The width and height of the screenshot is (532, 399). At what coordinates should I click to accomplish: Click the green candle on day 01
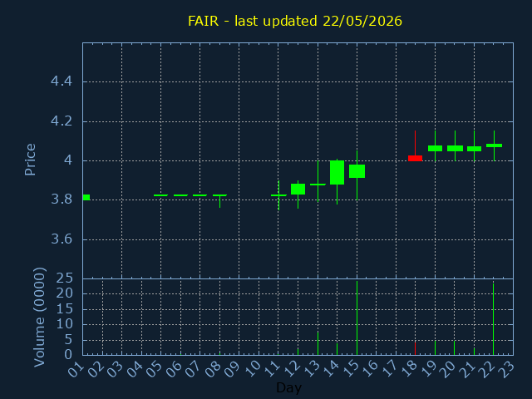(x=86, y=198)
